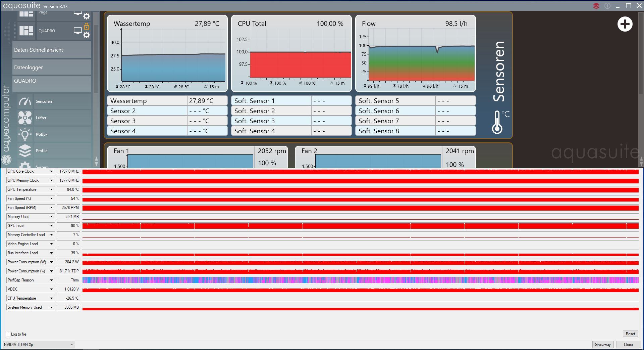Open PerfCap Reason dropdown arrow

coord(51,280)
